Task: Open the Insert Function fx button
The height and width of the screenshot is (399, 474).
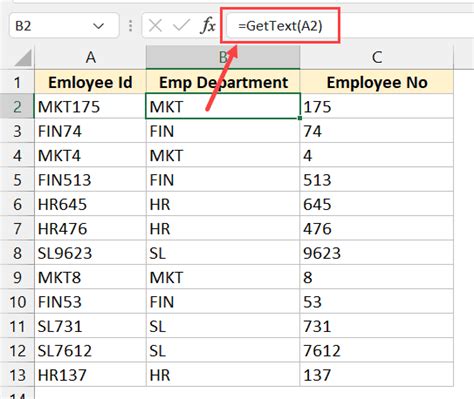Action: pos(208,26)
